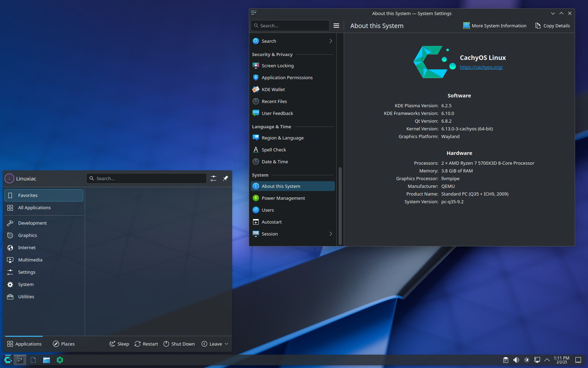The width and height of the screenshot is (588, 368).
Task: Expand hidden system tray icons
Action: (x=547, y=360)
